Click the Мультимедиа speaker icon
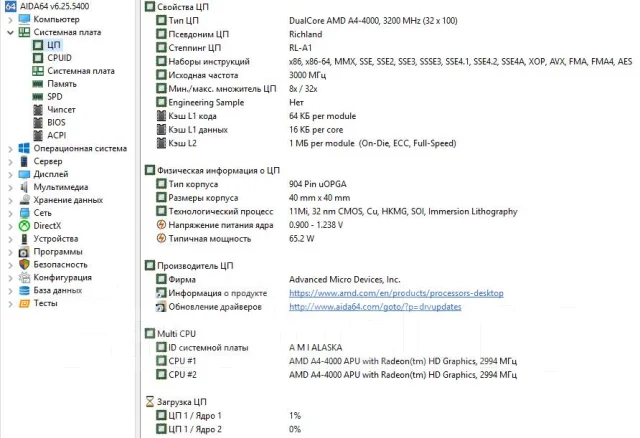Image resolution: width=640 pixels, height=438 pixels. coord(24,187)
